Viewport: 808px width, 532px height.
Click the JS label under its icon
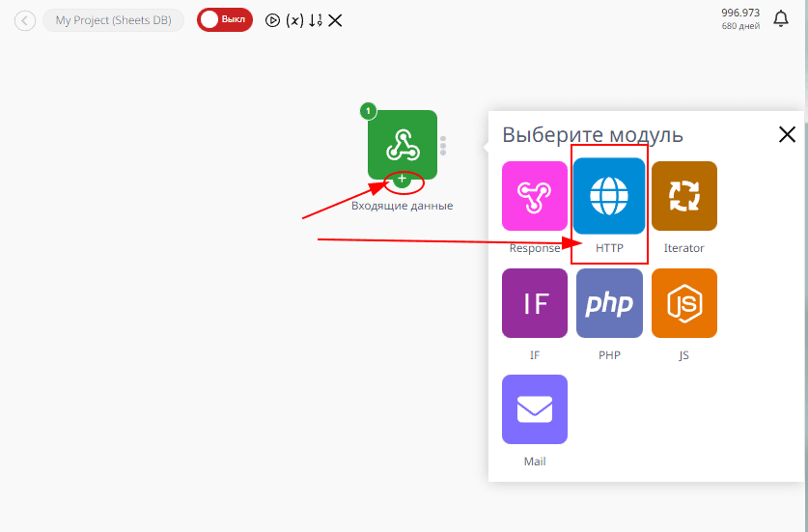coord(683,355)
